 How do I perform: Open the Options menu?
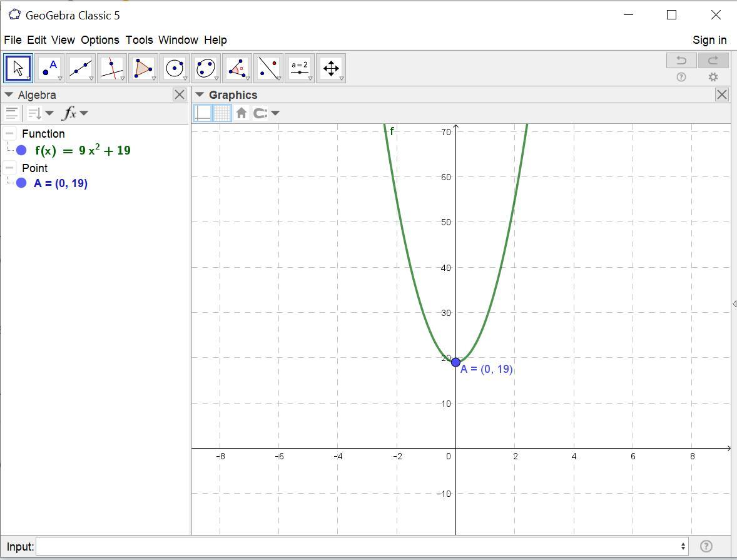coord(99,40)
